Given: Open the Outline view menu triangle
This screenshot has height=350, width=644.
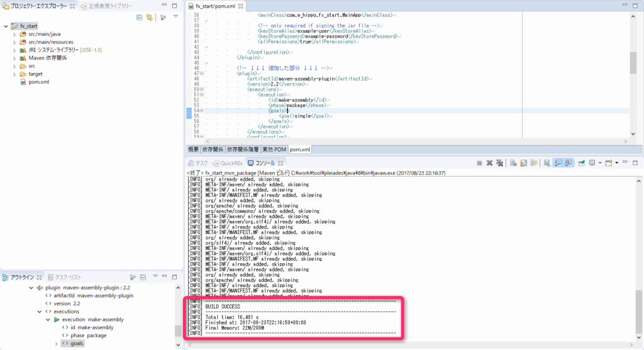Looking at the screenshot, I should (x=155, y=276).
